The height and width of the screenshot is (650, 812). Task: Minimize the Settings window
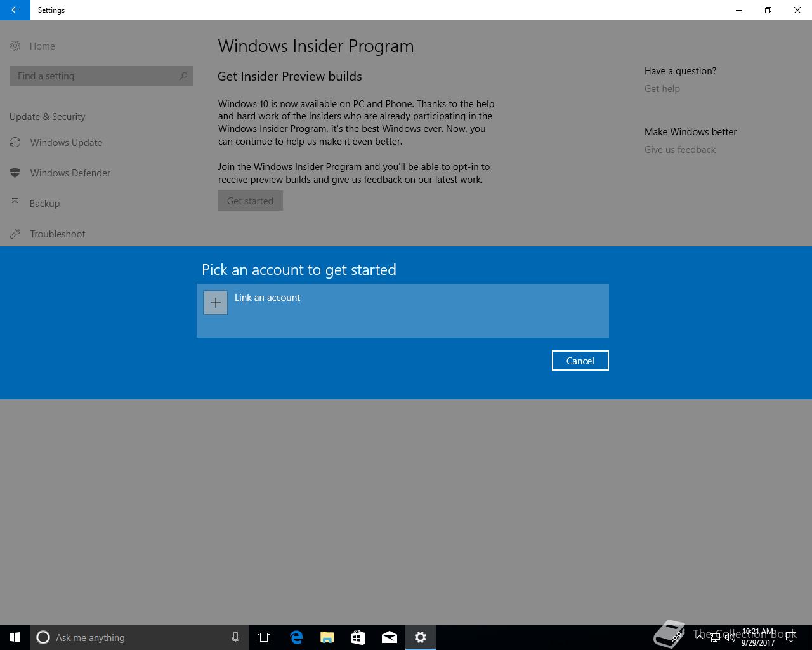(739, 10)
